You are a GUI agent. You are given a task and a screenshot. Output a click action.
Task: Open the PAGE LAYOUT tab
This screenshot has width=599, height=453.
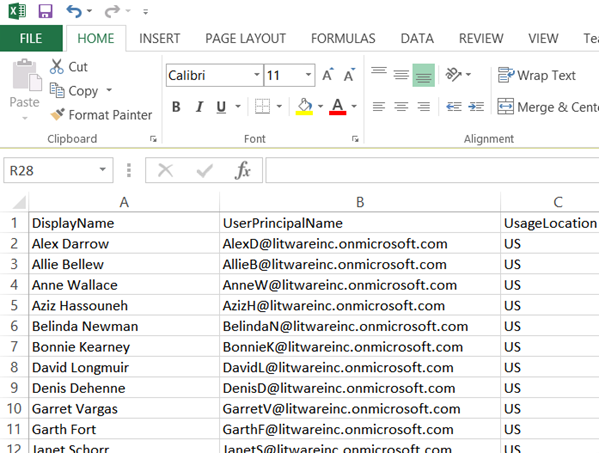coord(245,38)
